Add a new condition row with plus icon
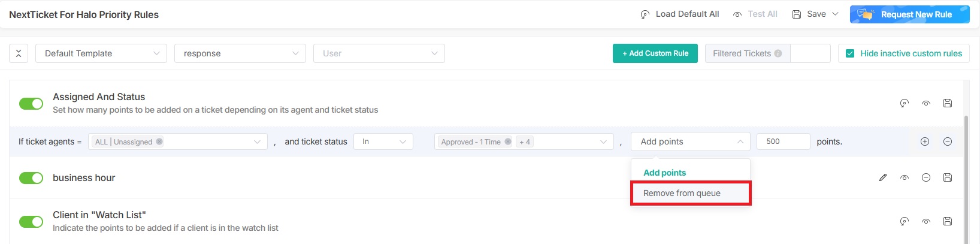This screenshot has width=980, height=244. (925, 141)
